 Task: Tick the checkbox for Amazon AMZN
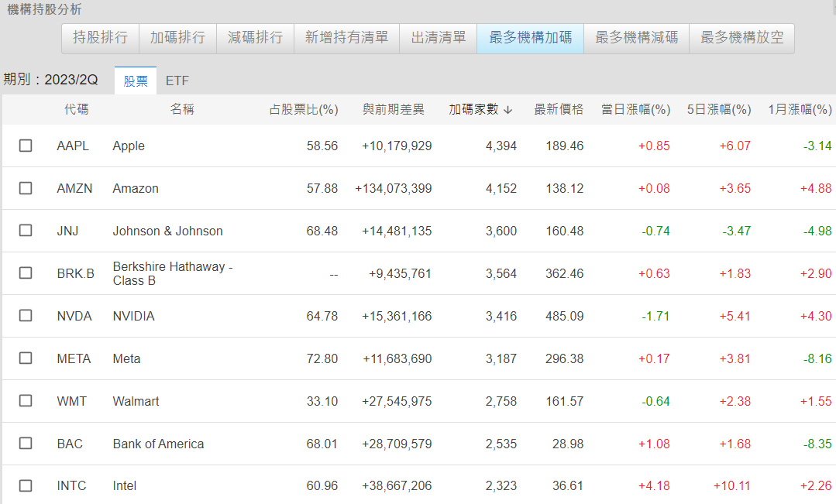pyautogui.click(x=26, y=188)
